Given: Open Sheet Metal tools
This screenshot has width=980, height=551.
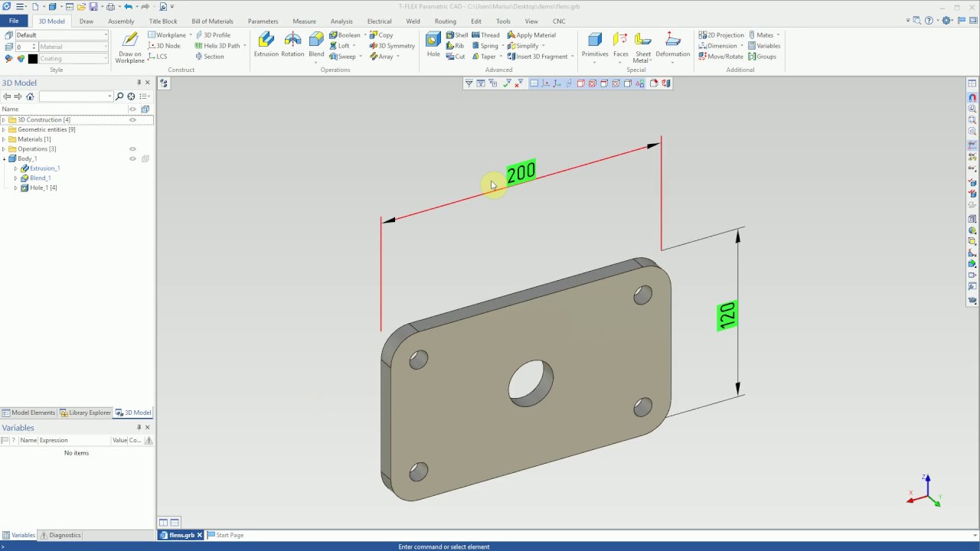Looking at the screenshot, I should click(x=643, y=47).
